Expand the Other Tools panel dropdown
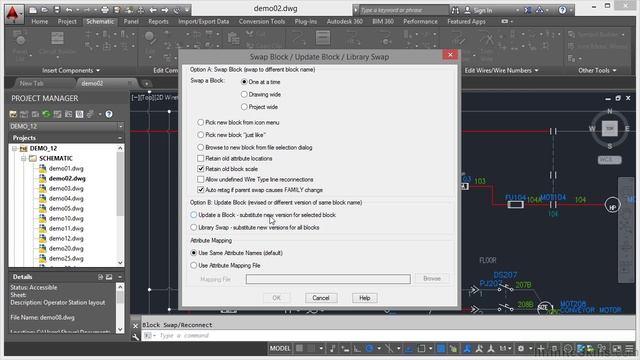The image size is (640, 360). (x=597, y=71)
